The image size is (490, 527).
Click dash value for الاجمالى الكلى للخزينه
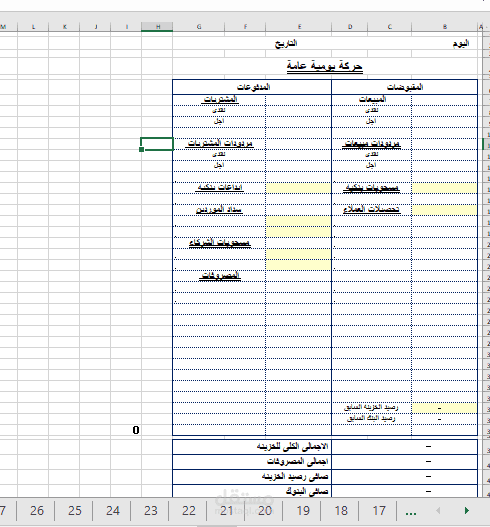pyautogui.click(x=428, y=447)
